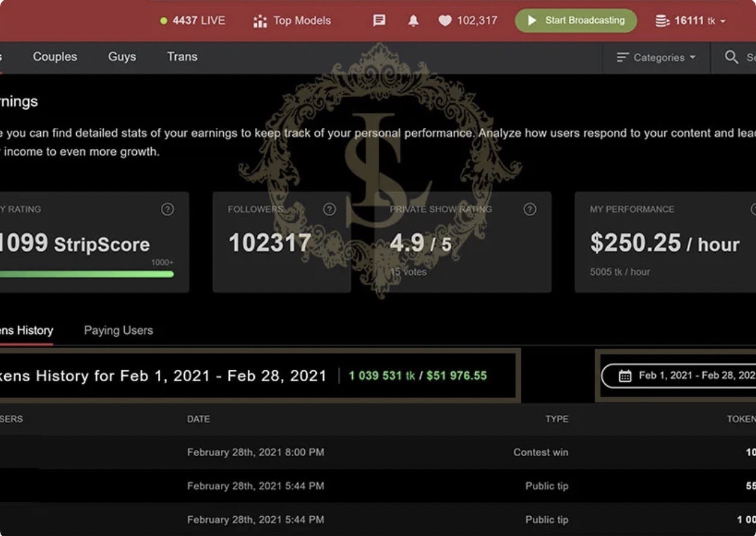Click the Top Models podium icon
The height and width of the screenshot is (536, 756).
(x=260, y=21)
